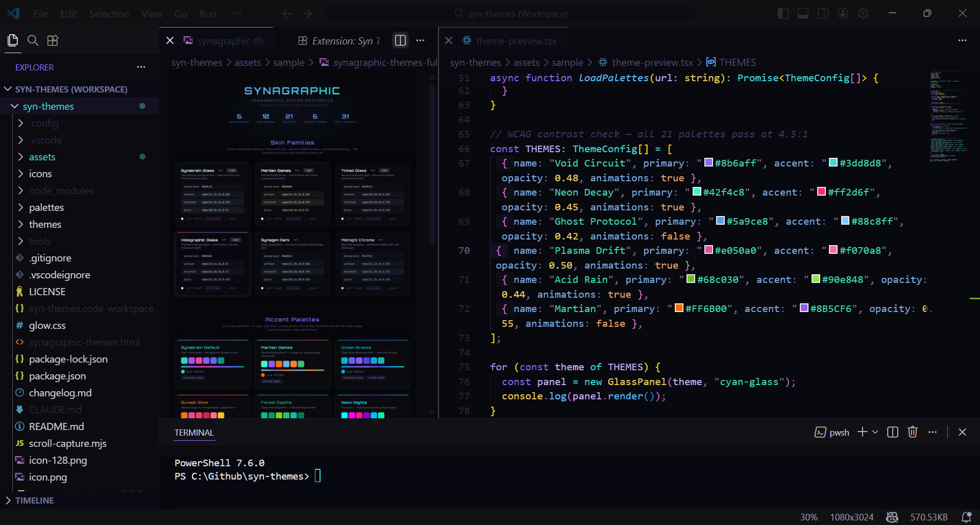Switch to the Extension: Syn T tab
Screen dimensions: 980x525
pyautogui.click(x=339, y=40)
